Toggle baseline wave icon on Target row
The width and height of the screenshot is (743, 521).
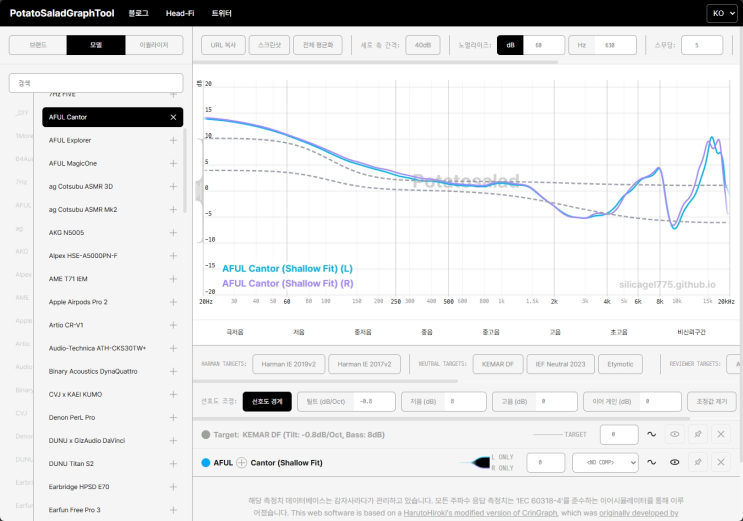(652, 434)
